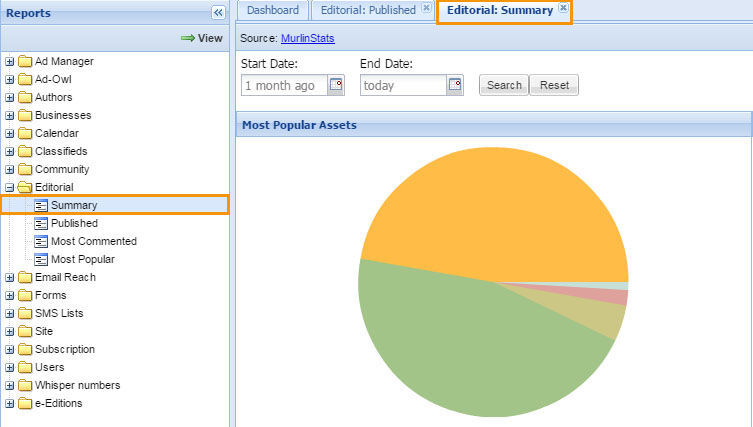Open the End Date calendar picker
Image resolution: width=753 pixels, height=427 pixels.
click(x=455, y=85)
